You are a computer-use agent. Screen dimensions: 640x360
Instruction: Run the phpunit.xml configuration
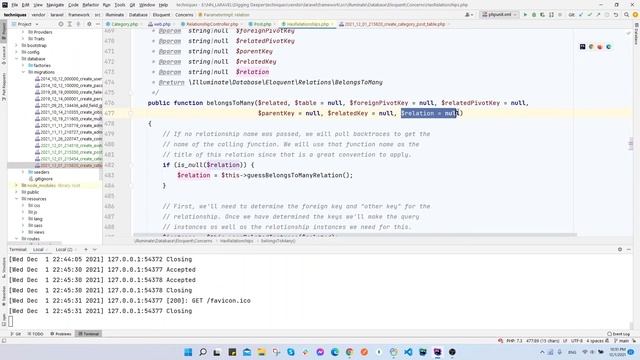525,15
